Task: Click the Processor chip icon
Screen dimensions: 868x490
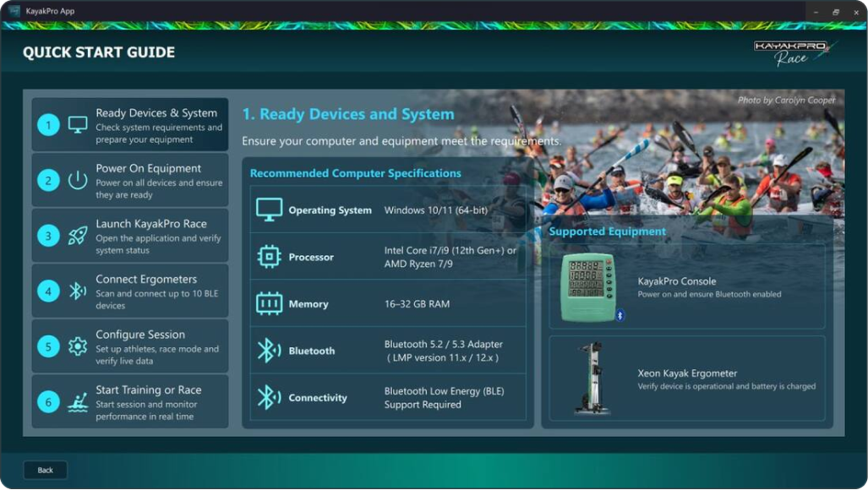Action: click(x=269, y=257)
